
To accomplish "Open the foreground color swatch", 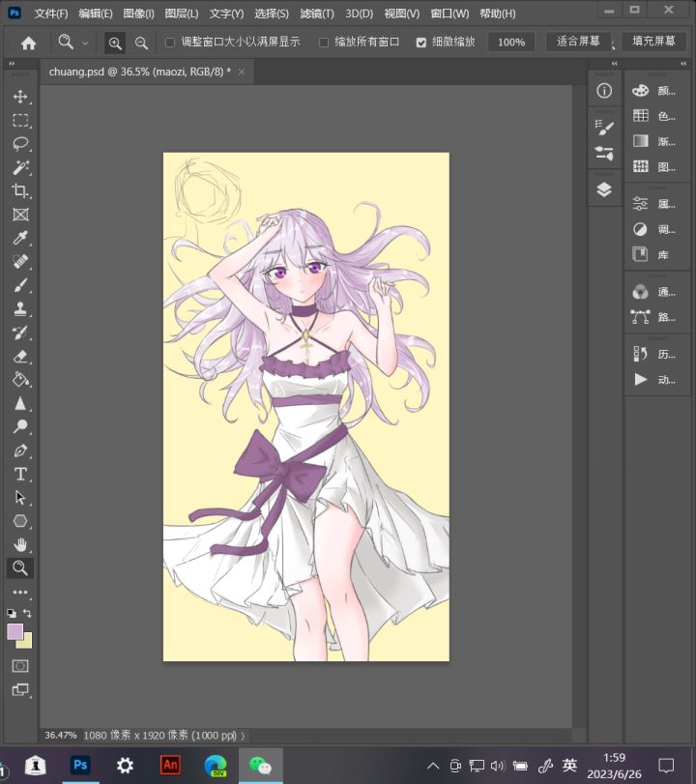I will click(15, 631).
